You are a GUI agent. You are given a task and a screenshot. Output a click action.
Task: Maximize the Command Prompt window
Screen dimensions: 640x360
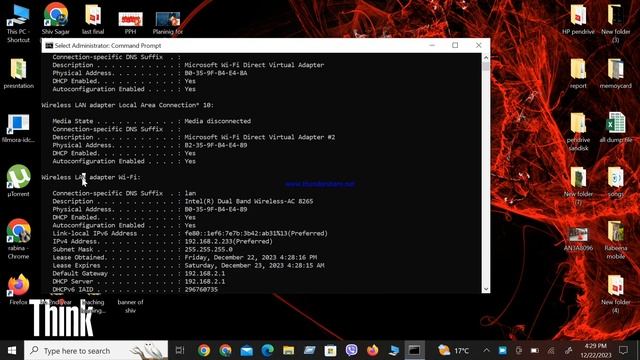click(x=455, y=45)
